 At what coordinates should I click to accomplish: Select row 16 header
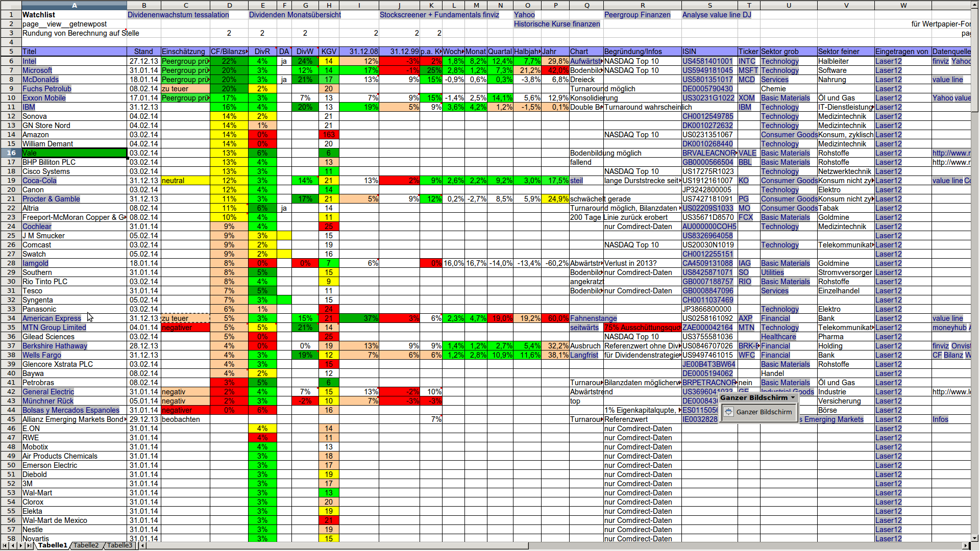11,153
